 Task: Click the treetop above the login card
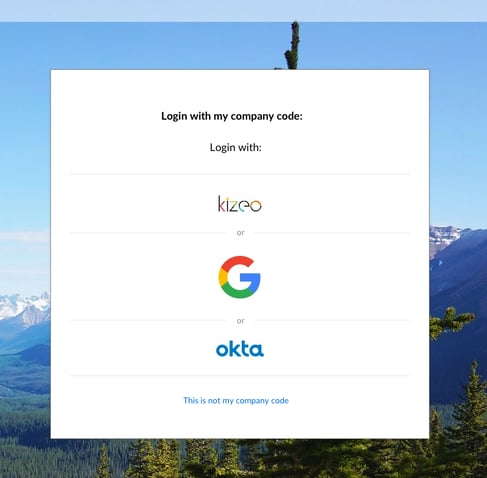pos(292,45)
